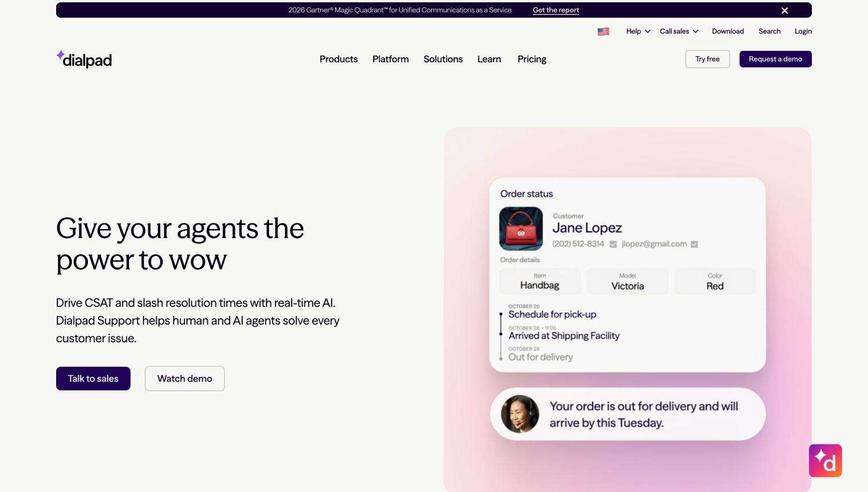Viewport: 868px width, 492px height.
Task: Click the phone number (202) 512-8314
Action: (578, 244)
